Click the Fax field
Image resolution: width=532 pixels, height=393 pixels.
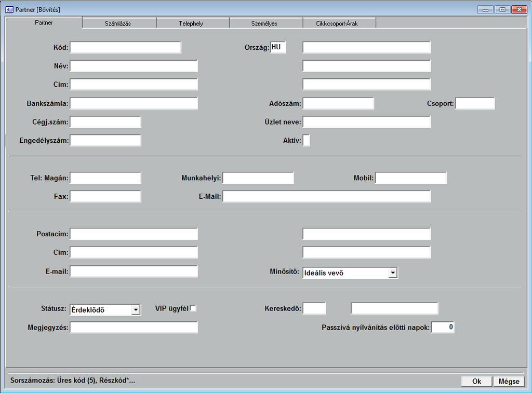coord(105,196)
